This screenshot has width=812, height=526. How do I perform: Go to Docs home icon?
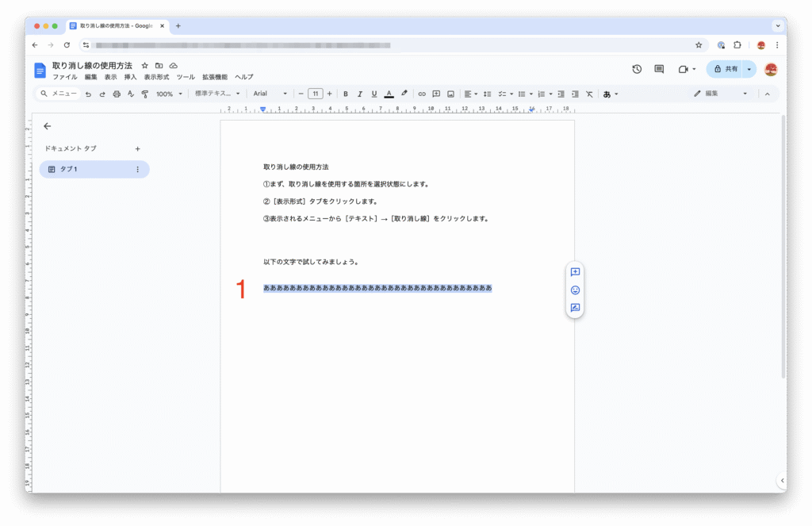(x=40, y=70)
